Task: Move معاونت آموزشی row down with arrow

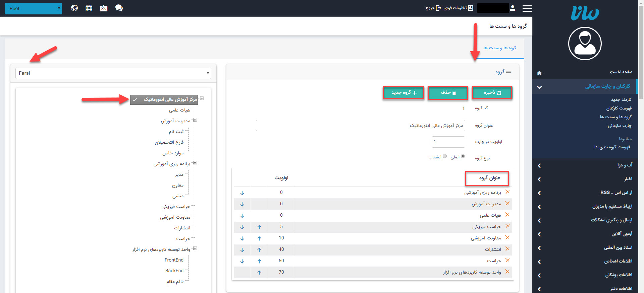Action: pyautogui.click(x=242, y=238)
